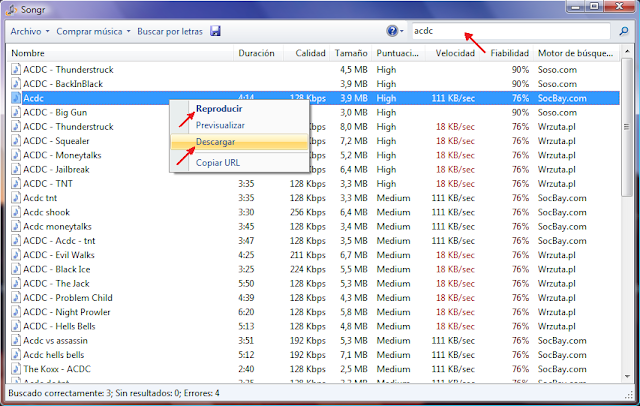
Task: Sort by the Fiabilidad column header
Action: coord(506,53)
